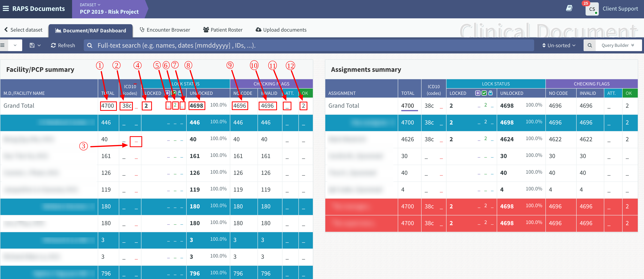The image size is (644, 279).
Task: Click 119 in the TOTAL column of Facility summary
Action: point(106,190)
